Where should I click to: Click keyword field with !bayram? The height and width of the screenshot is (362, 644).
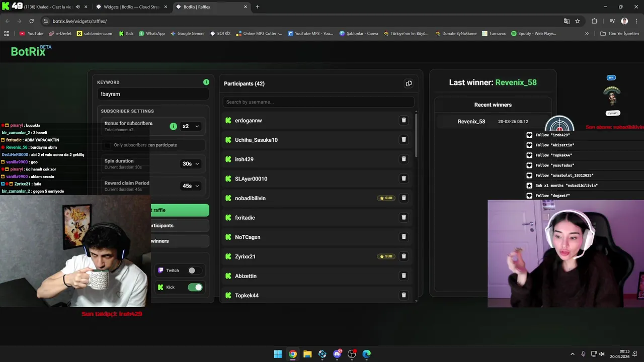(x=153, y=94)
